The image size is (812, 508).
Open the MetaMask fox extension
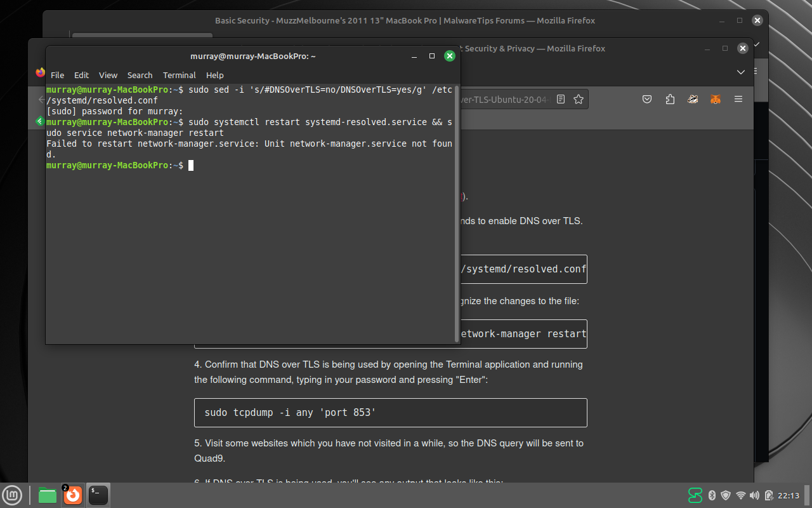click(715, 99)
